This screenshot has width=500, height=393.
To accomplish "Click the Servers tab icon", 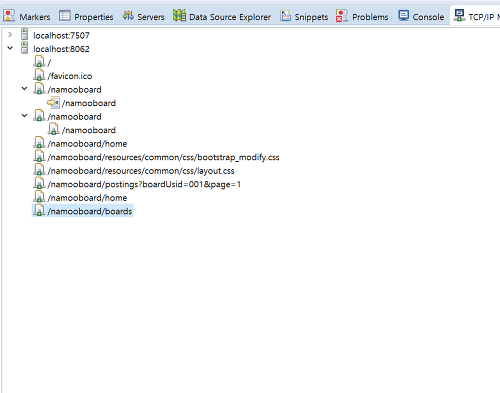I will tap(128, 15).
